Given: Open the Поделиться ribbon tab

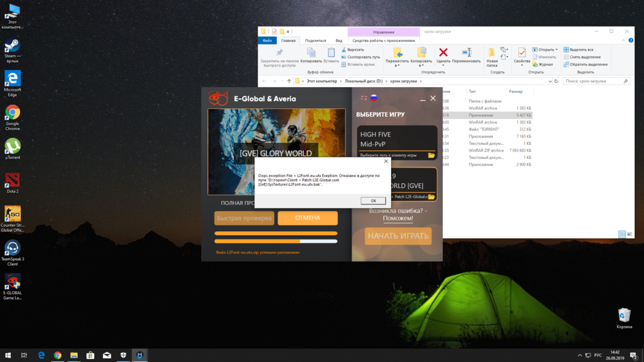Looking at the screenshot, I should click(x=316, y=41).
